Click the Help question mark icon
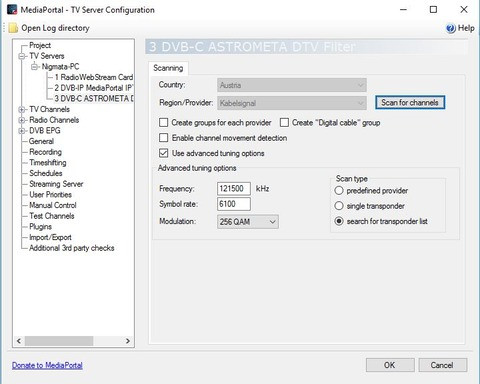 [451, 28]
